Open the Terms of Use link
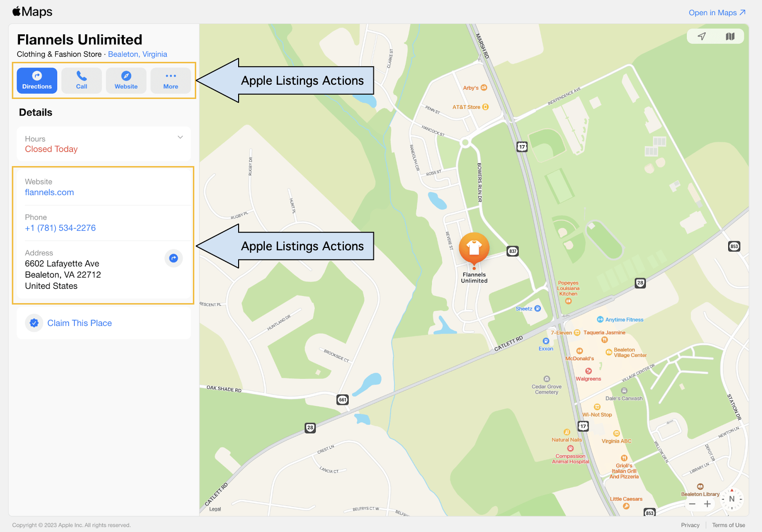 point(729,525)
